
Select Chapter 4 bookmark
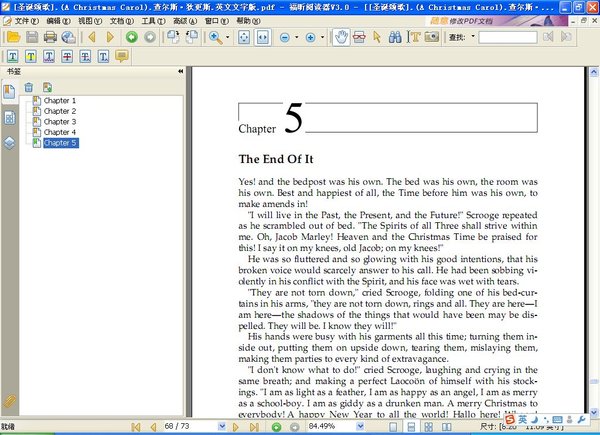click(60, 132)
